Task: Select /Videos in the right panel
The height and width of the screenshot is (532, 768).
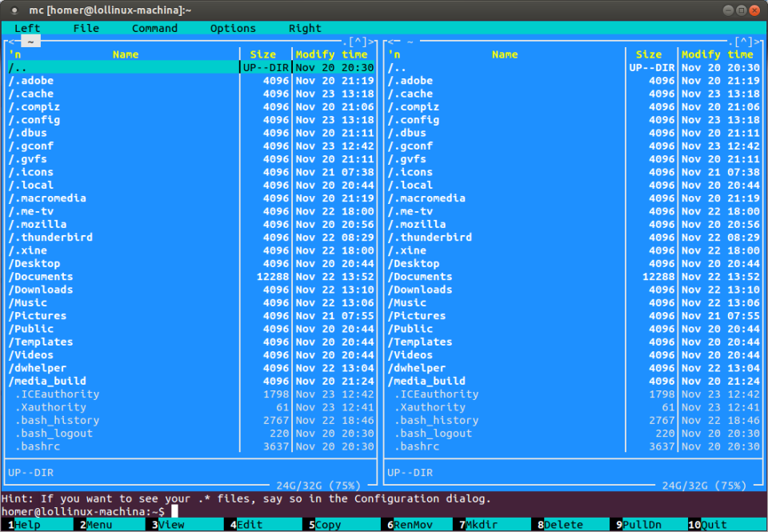Action: pyautogui.click(x=574, y=355)
